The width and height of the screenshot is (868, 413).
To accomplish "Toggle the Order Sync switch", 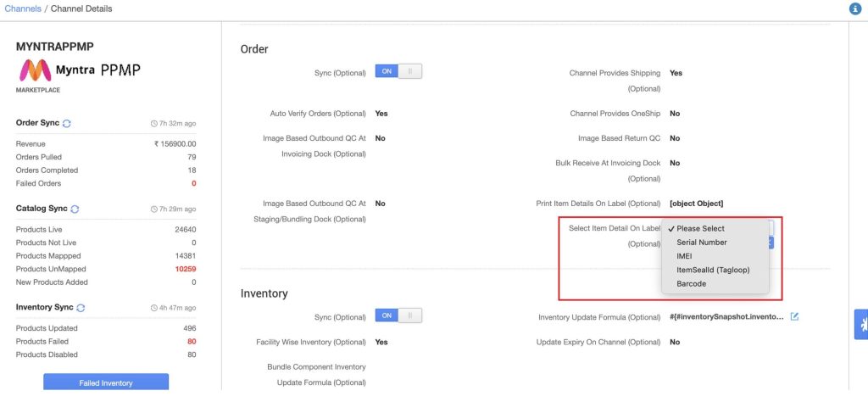I will 398,71.
